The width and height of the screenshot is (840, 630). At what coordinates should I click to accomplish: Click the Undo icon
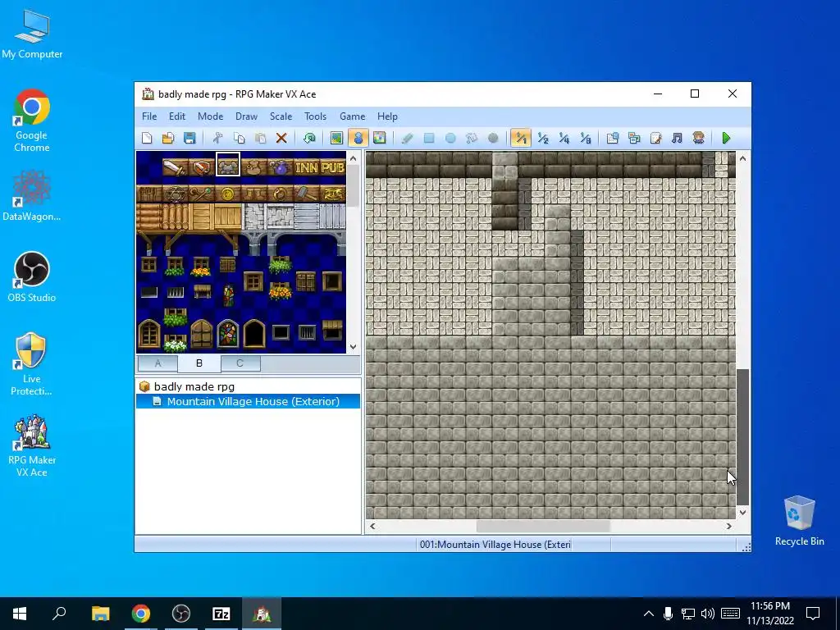pyautogui.click(x=309, y=138)
